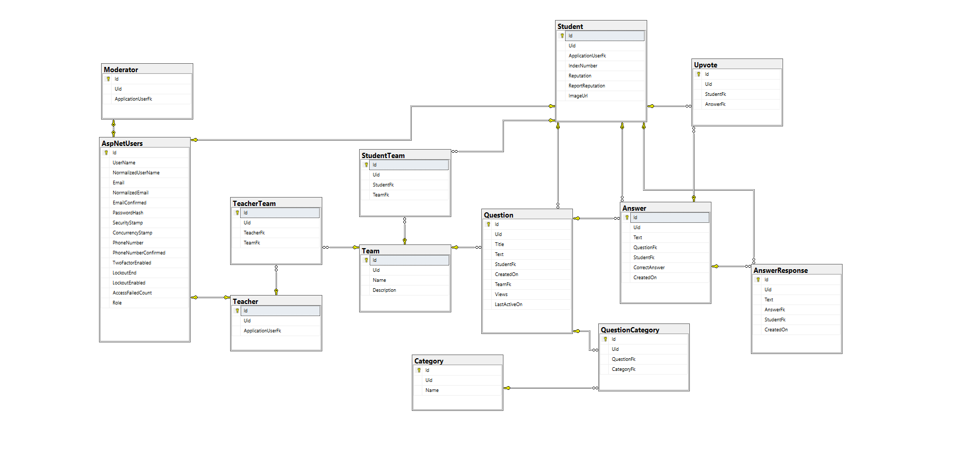Click the primary key icon in Question table
This screenshot has width=980, height=452.
pyautogui.click(x=488, y=224)
